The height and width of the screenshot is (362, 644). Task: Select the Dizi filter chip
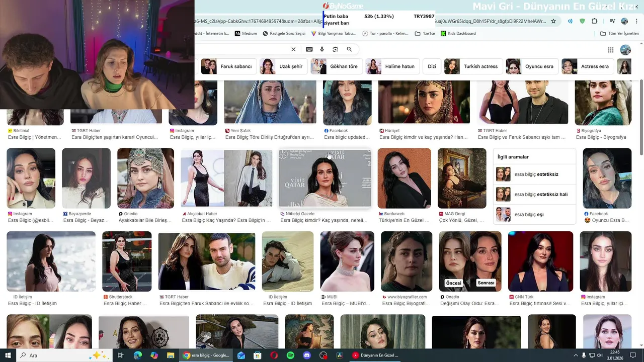432,66
